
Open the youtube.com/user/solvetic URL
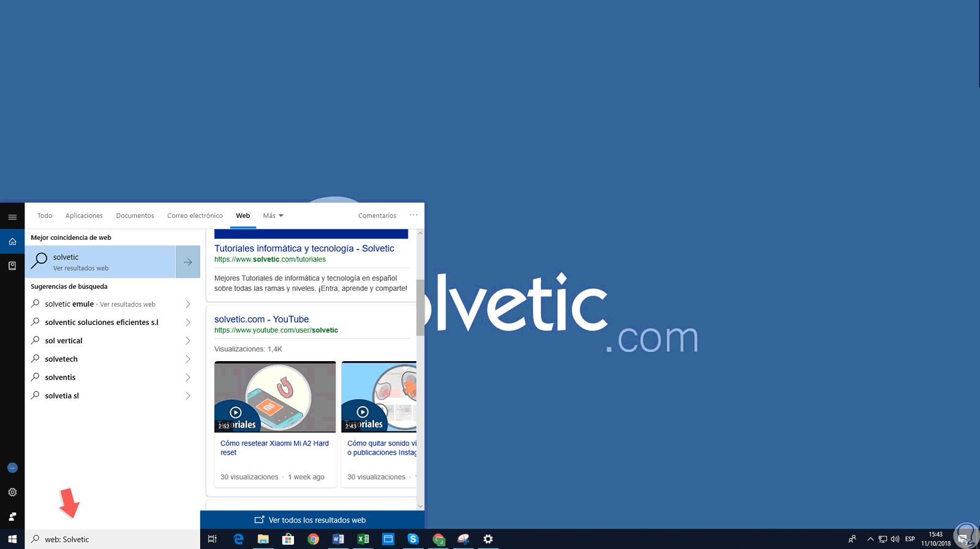pos(276,331)
